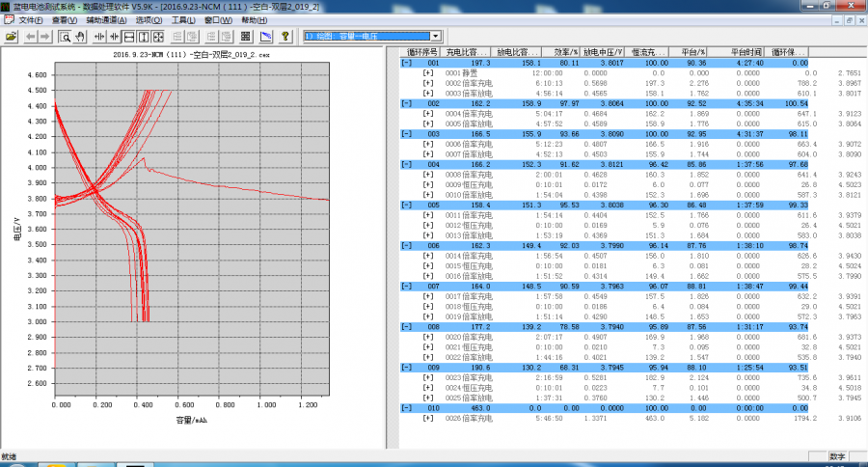Screen dimensions: 868x467
Task: Collapse cycle 006 row
Action: [407, 245]
